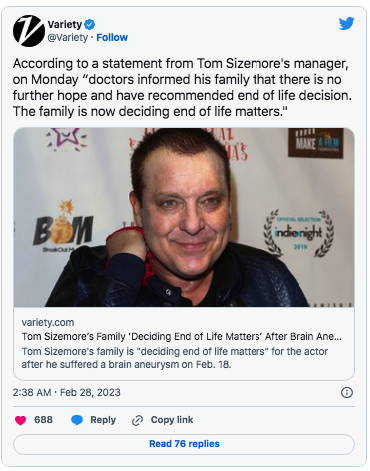Open the @Variety handle link
The image size is (370, 471).
[68, 37]
